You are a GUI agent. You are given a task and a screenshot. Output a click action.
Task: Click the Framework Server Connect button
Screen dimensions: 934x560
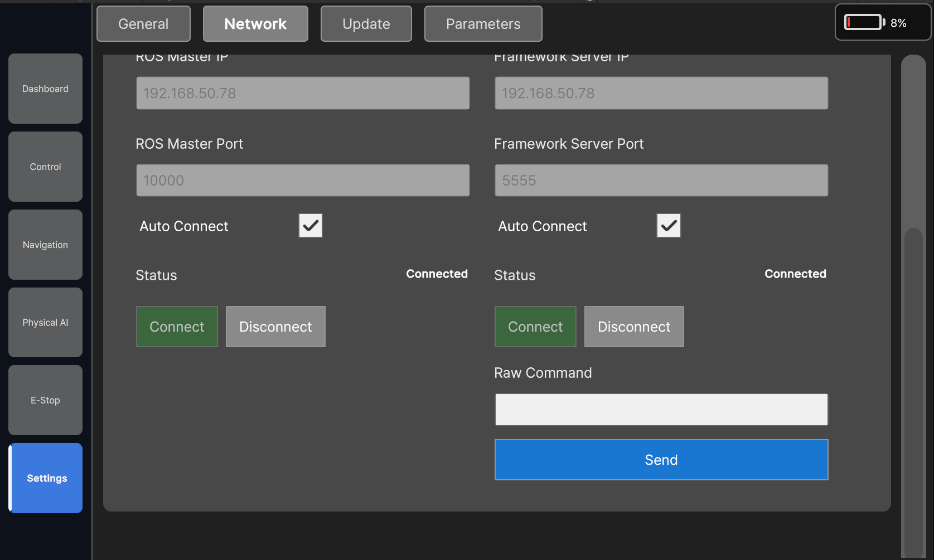coord(535,327)
